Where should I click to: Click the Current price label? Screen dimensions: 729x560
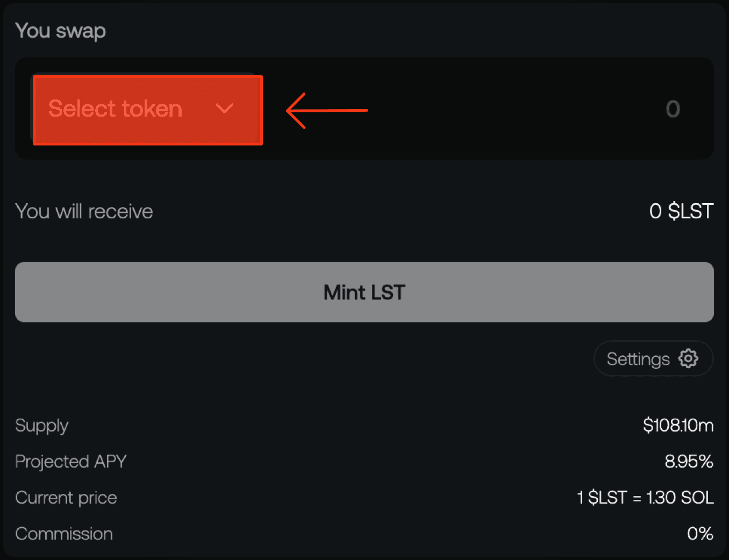click(66, 498)
